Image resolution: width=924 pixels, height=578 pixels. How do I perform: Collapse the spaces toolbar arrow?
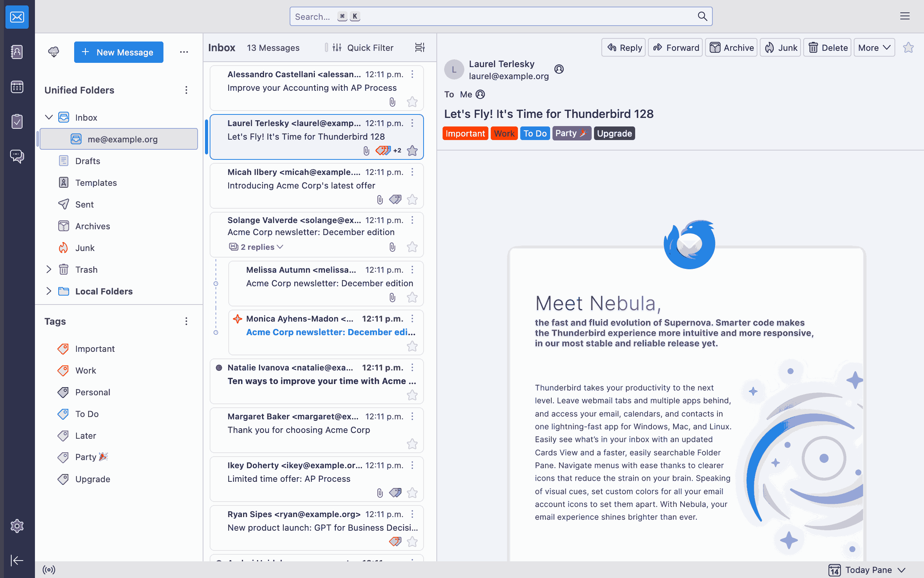(17, 561)
